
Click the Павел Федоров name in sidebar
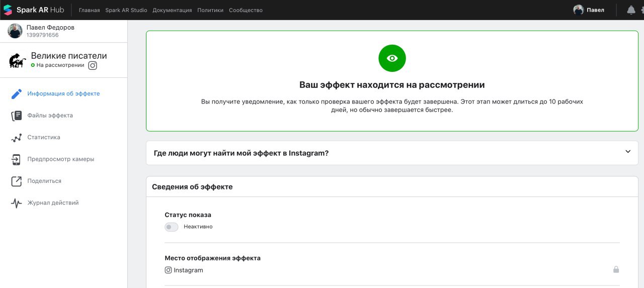50,28
